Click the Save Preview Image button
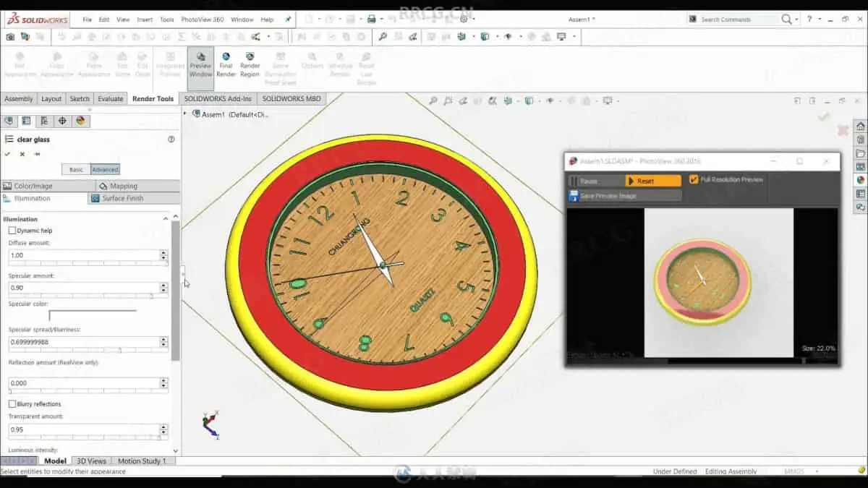 [x=624, y=195]
